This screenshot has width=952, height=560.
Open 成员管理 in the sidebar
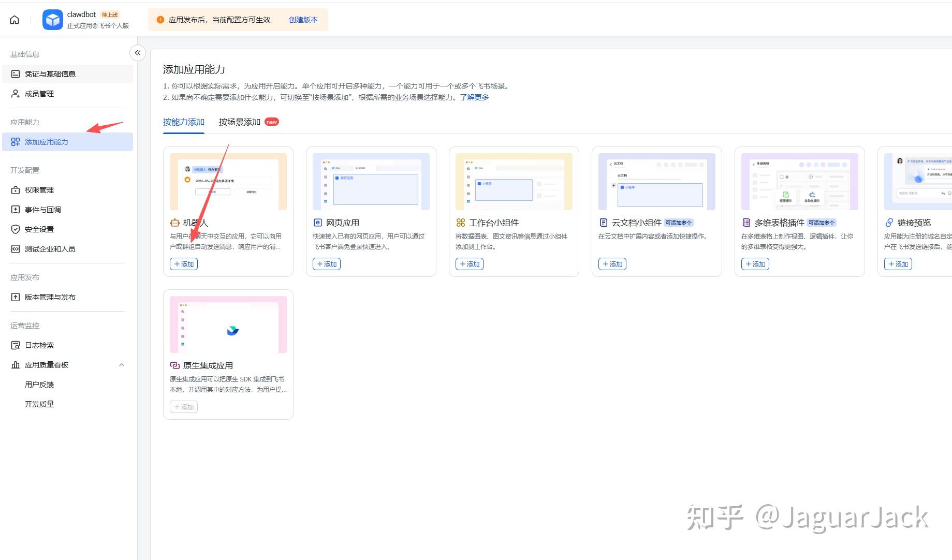tap(67, 94)
